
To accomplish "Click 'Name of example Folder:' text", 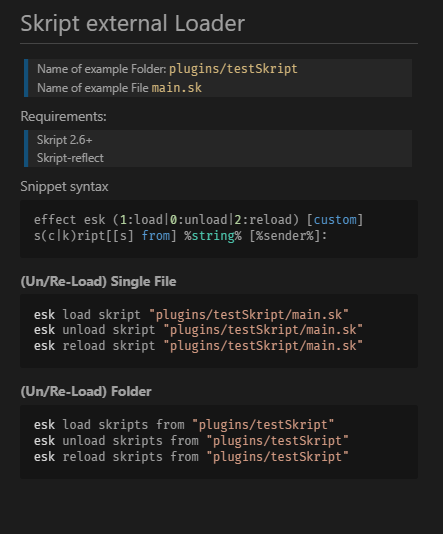I will (101, 69).
